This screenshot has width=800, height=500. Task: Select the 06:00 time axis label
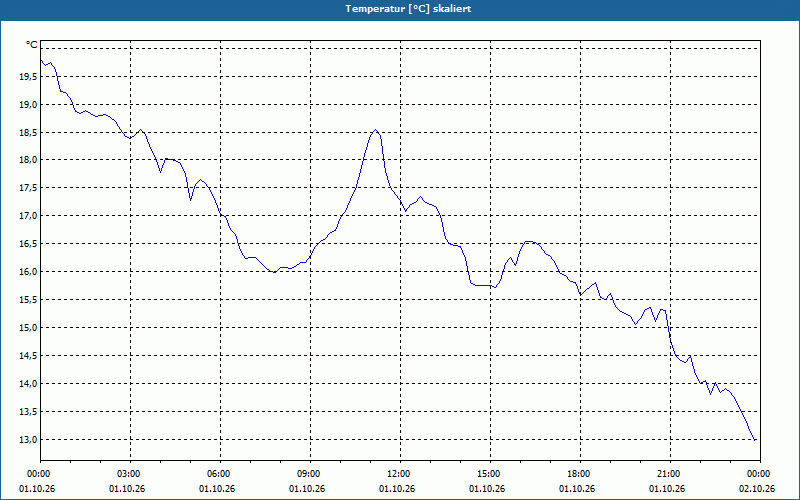pos(220,474)
